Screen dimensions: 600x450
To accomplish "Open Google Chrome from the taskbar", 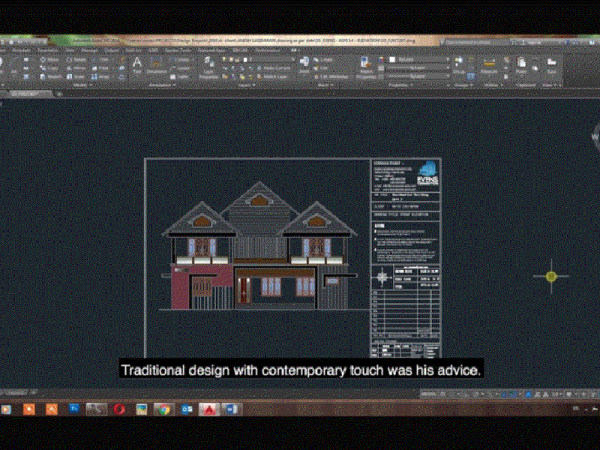I will point(164,410).
